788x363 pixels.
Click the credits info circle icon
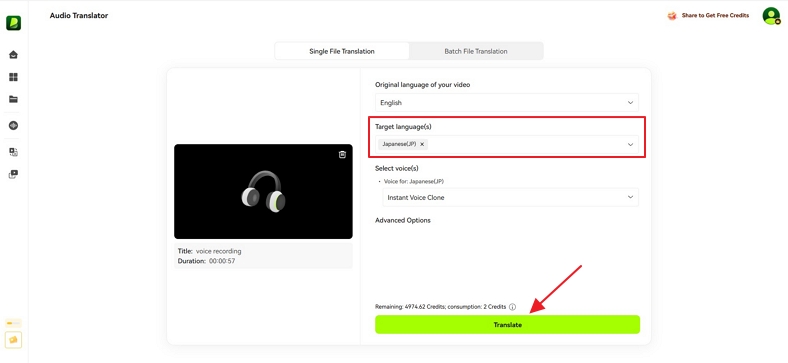(512, 307)
